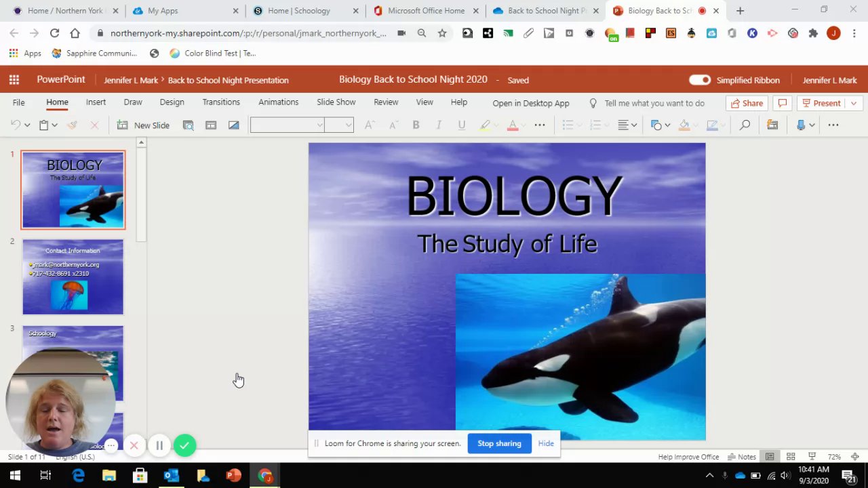Start Slide Show from status bar icon

click(812, 457)
